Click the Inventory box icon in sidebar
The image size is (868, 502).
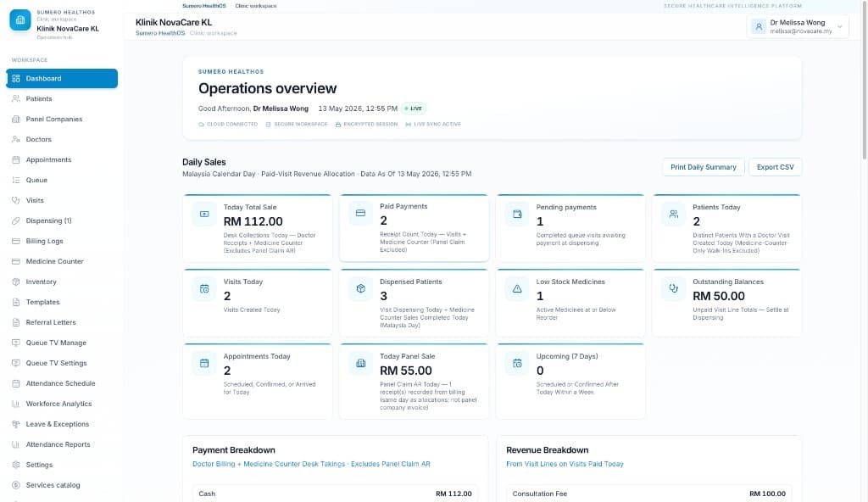click(x=16, y=282)
